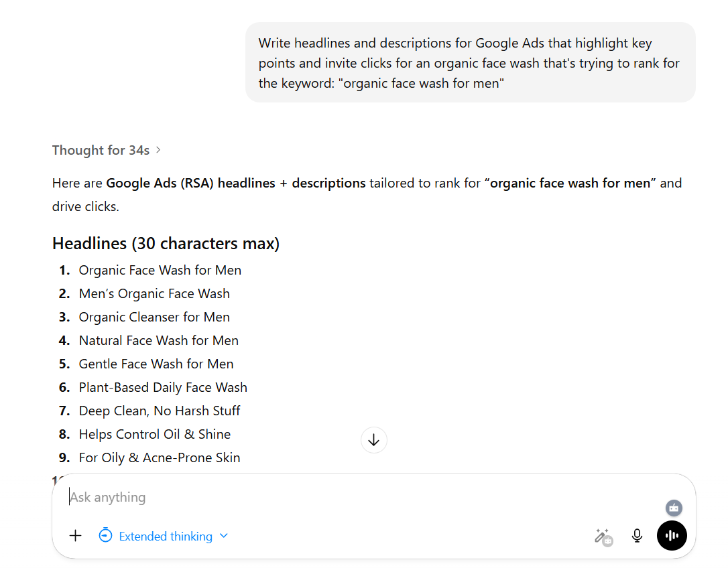Image resolution: width=728 pixels, height=568 pixels.
Task: Click the scroll-to-bottom arrow button
Action: [374, 440]
